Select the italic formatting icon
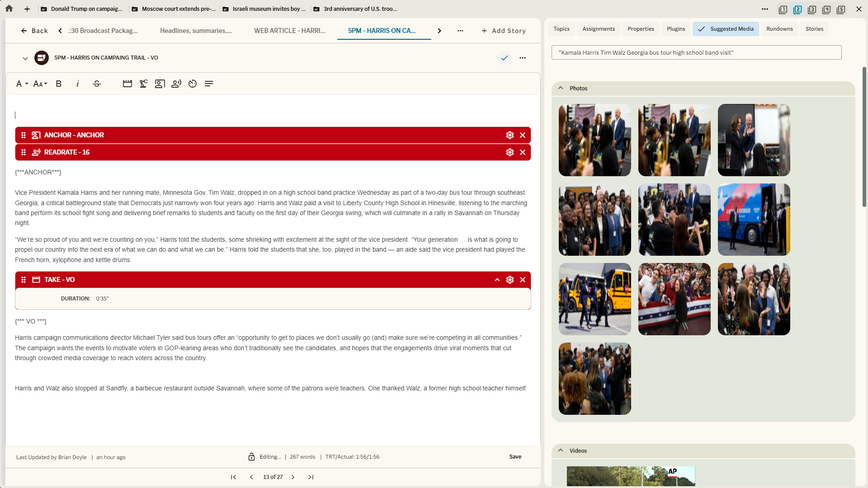This screenshot has height=488, width=868. (77, 84)
